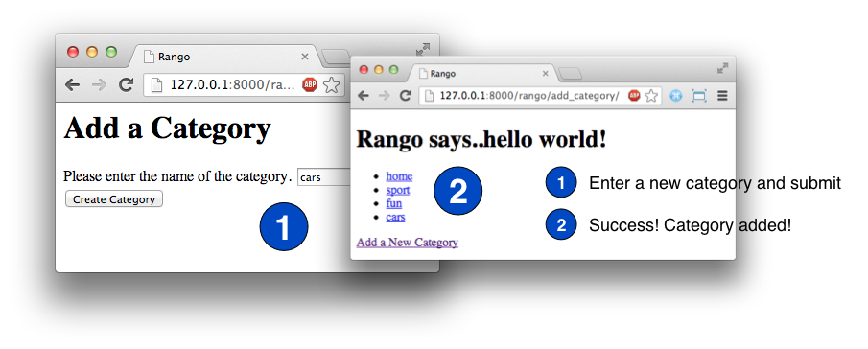Click the ABP icon in the hello world window
Screen dimensions: 868x349
[634, 96]
